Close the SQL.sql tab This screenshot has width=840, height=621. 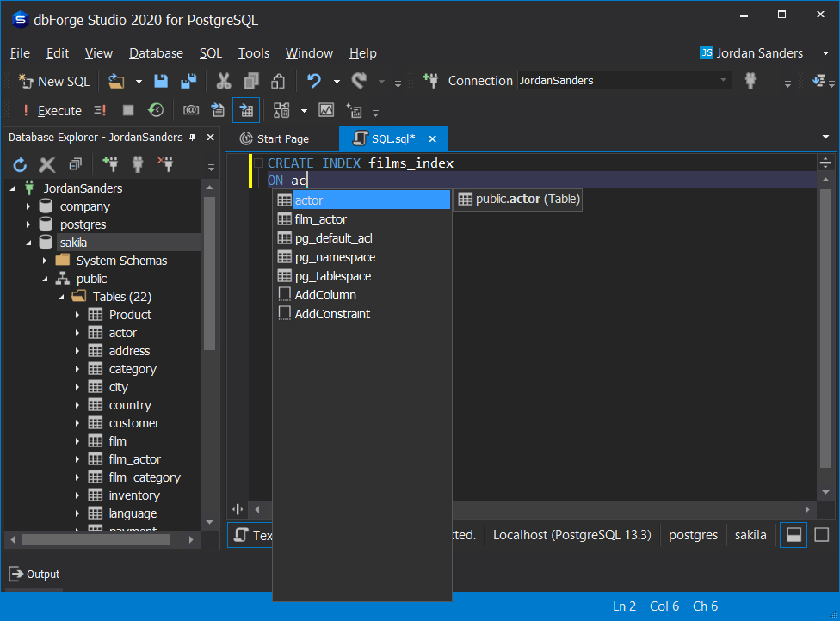pyautogui.click(x=432, y=139)
